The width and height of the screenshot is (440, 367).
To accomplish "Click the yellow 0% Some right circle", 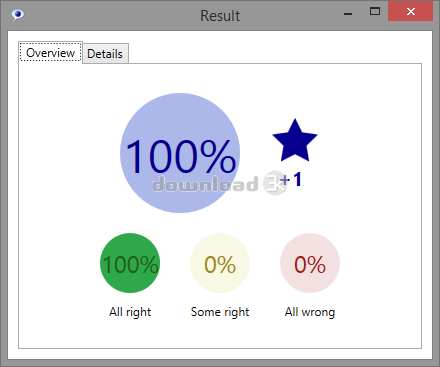I will coord(220,263).
